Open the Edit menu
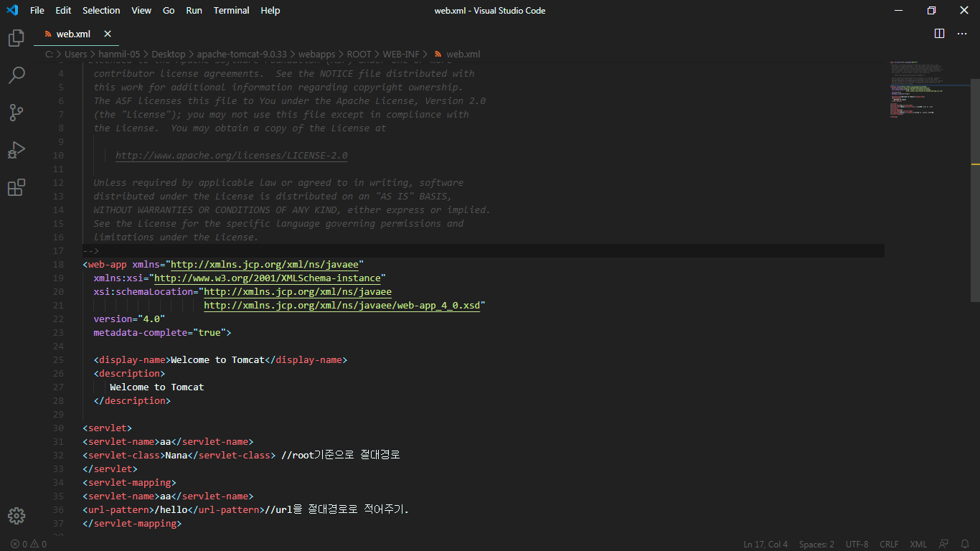The image size is (980, 551). [63, 10]
